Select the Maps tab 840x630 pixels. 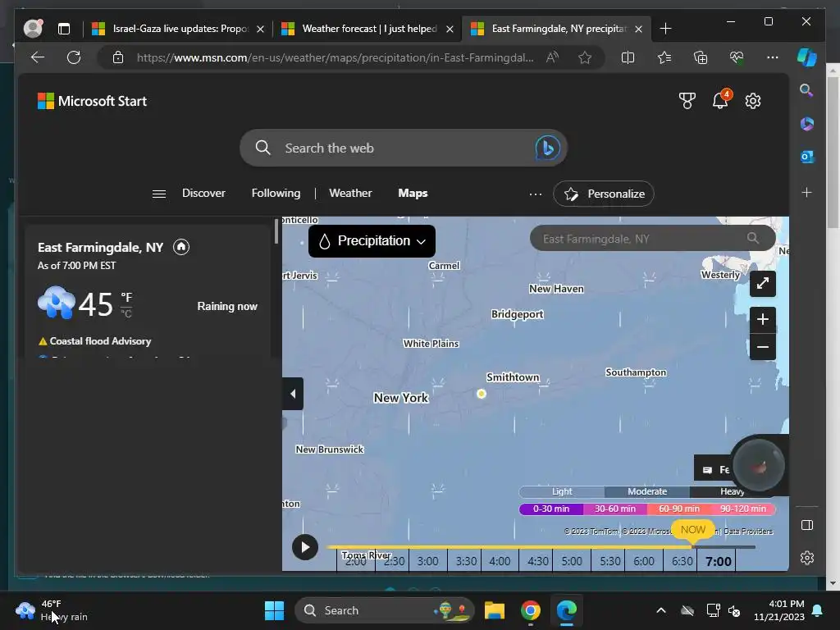(413, 193)
